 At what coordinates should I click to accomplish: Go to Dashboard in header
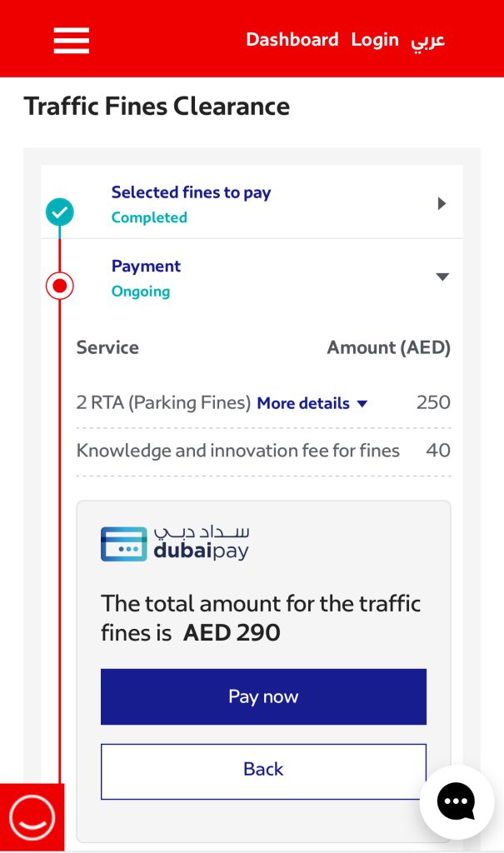click(x=292, y=40)
